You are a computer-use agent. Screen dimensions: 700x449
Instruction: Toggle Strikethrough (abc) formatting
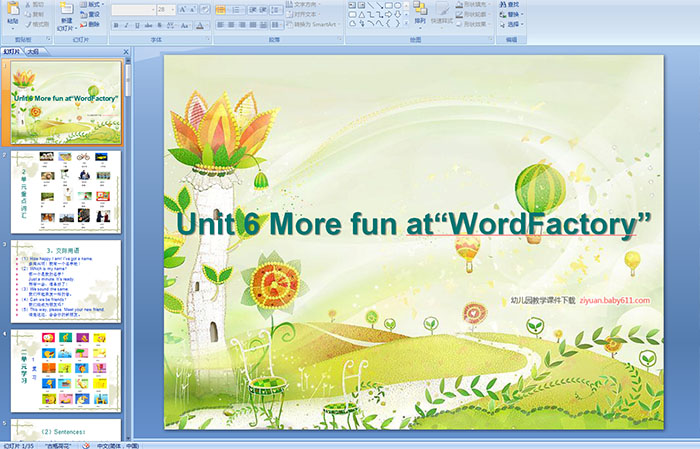coord(148,25)
